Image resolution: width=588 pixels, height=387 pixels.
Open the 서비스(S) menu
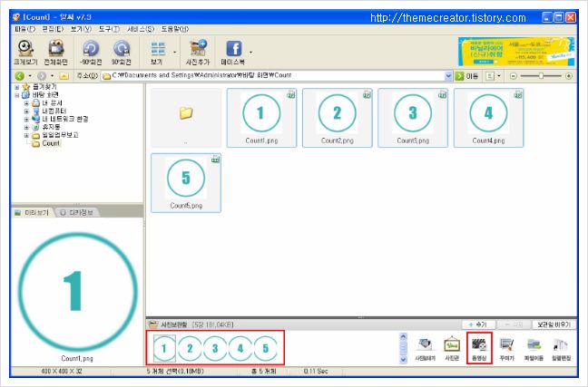click(141, 29)
